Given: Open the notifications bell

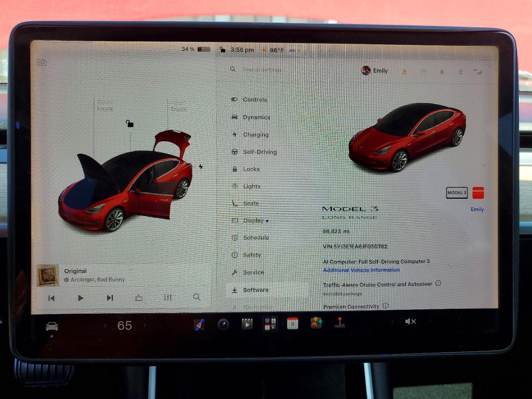Looking at the screenshot, I should pyautogui.click(x=442, y=72).
